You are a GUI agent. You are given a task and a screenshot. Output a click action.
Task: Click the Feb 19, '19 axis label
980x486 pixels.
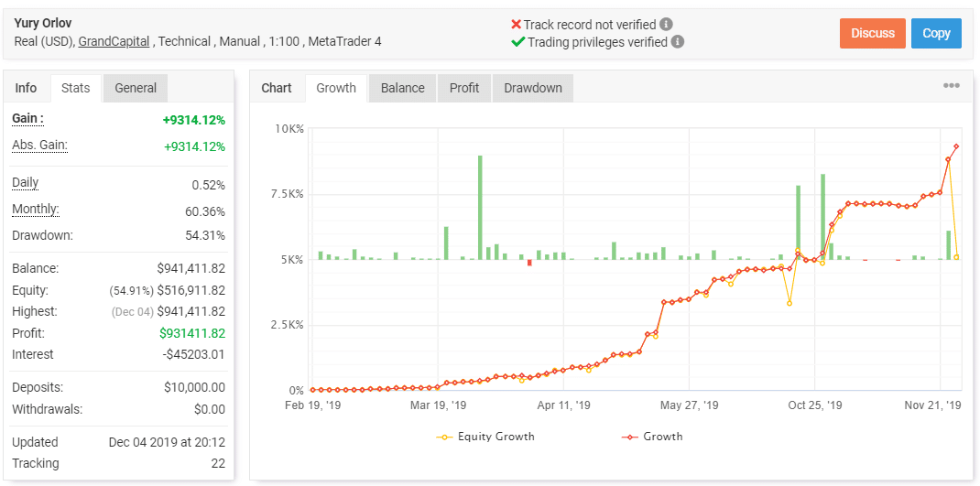(x=312, y=405)
